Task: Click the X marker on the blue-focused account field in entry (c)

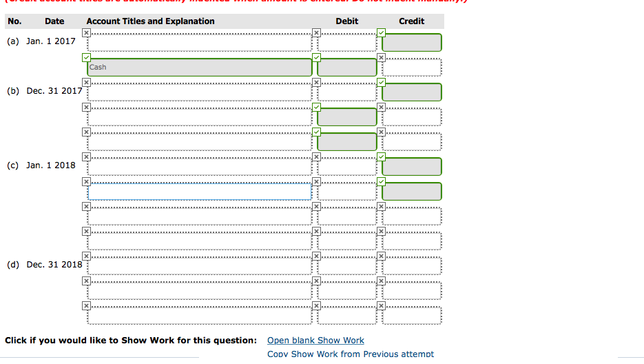Action: coord(86,182)
